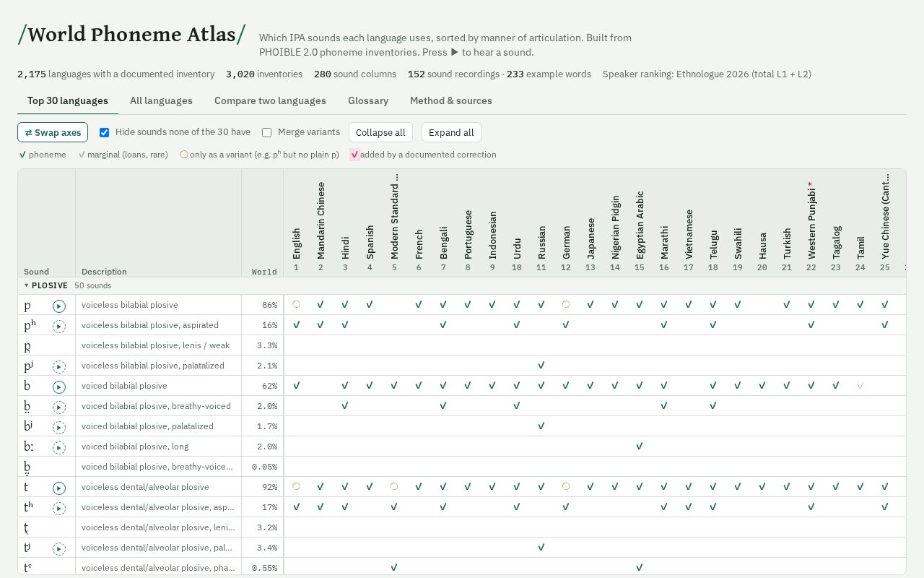Enable the Merge variants checkbox
Viewport: 924px width, 578px height.
click(266, 132)
